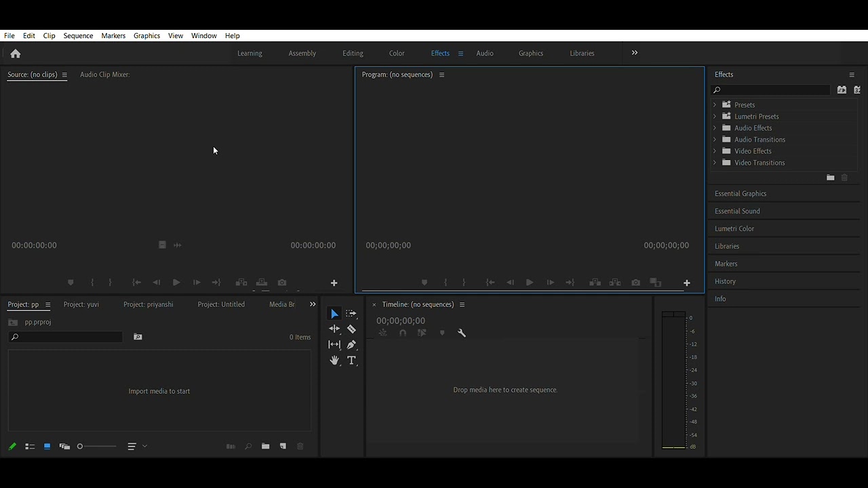Open Essential Sound panel
The width and height of the screenshot is (868, 488).
[x=737, y=211]
